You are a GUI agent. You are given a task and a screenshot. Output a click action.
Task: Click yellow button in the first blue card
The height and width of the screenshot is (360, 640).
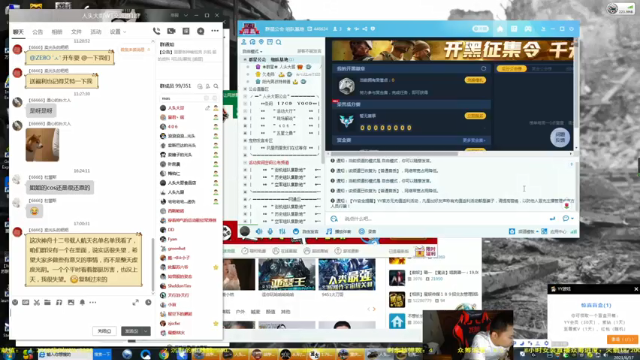coord(475,80)
